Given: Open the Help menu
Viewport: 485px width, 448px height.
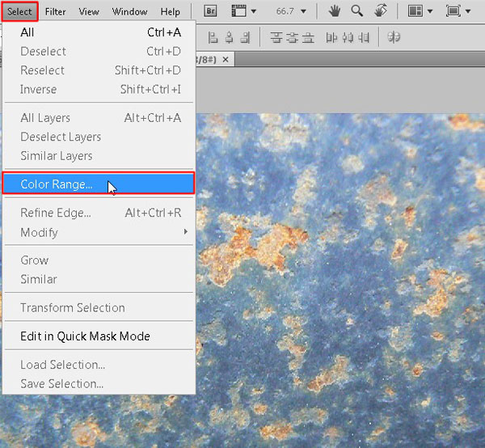Looking at the screenshot, I should [x=170, y=12].
